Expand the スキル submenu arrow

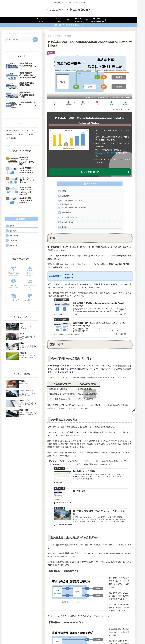click(x=68, y=20)
